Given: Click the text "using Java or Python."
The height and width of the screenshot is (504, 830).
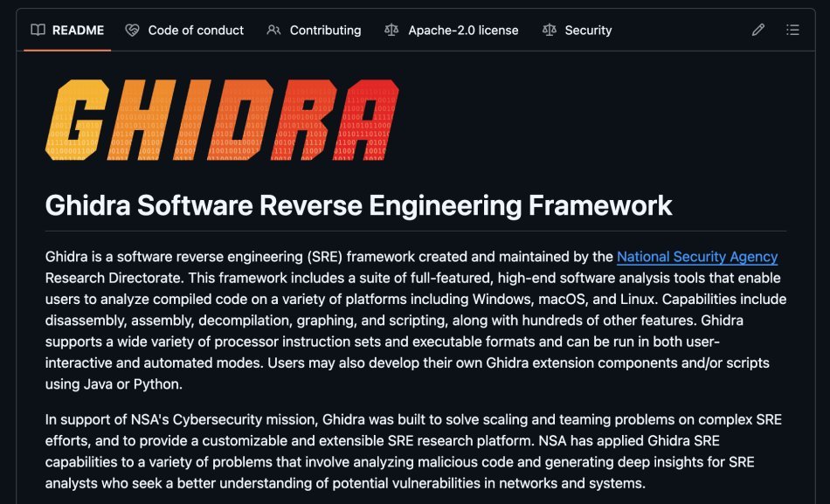Looking at the screenshot, I should coord(114,384).
